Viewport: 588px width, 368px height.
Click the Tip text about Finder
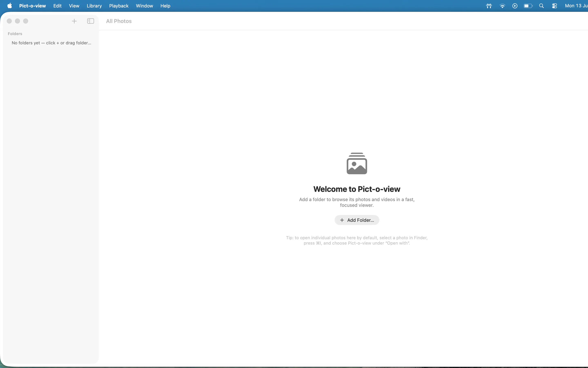[x=357, y=240]
